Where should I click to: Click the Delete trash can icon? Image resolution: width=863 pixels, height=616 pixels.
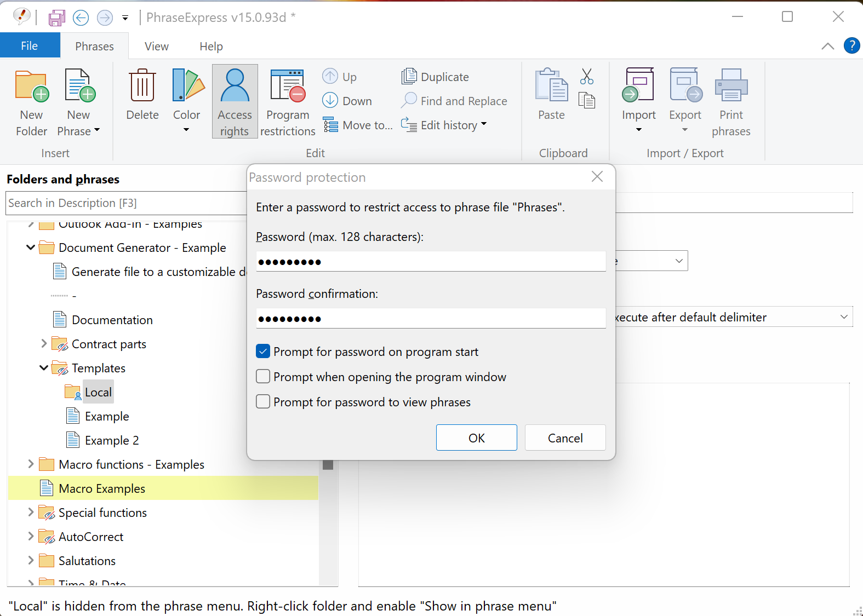[x=142, y=85]
